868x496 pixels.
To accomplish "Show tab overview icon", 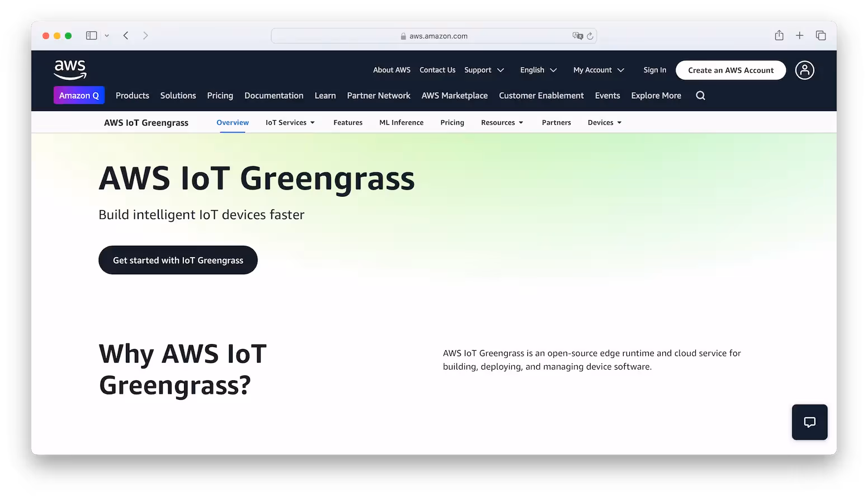I will [820, 35].
